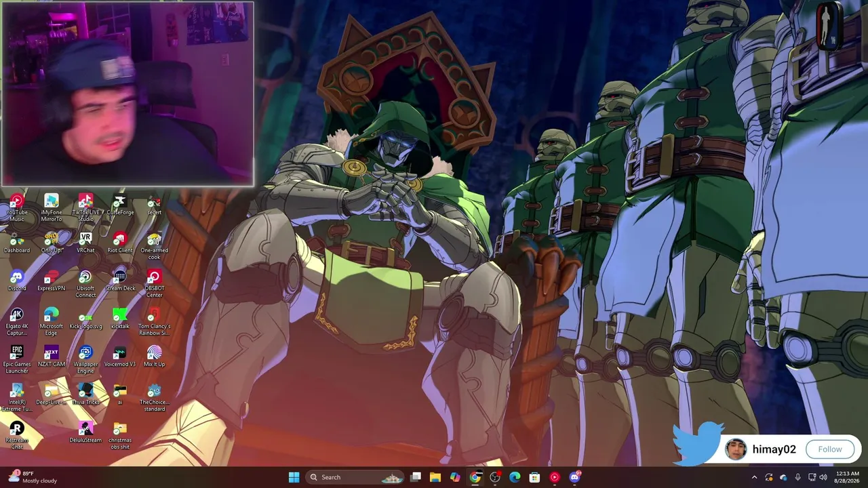Switch to Google Chrome on the taskbar
This screenshot has height=488, width=868.
coord(475,477)
